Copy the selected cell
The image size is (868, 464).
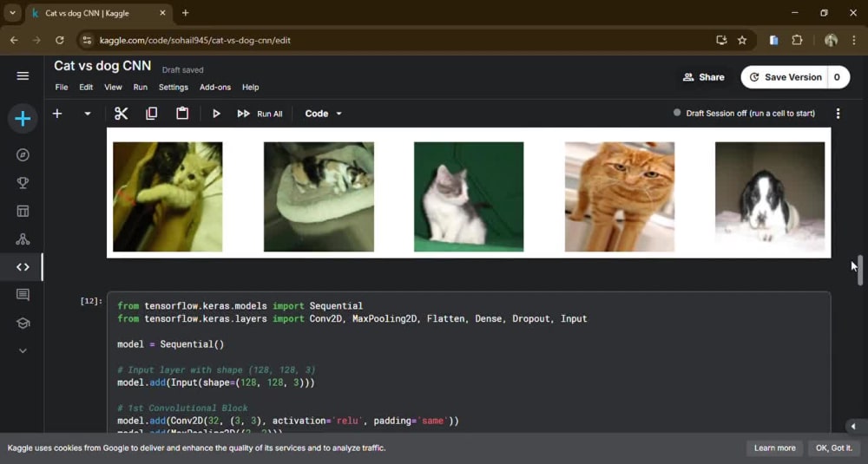click(x=151, y=114)
